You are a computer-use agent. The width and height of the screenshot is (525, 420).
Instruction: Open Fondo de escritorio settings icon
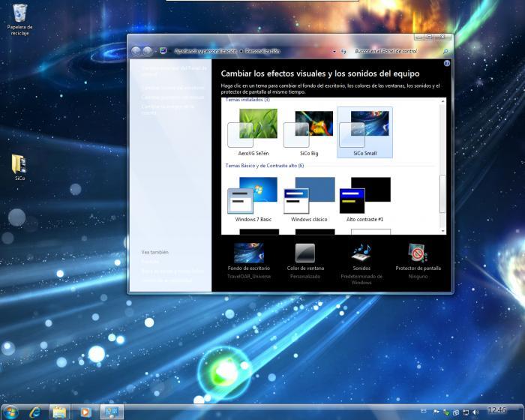[249, 253]
